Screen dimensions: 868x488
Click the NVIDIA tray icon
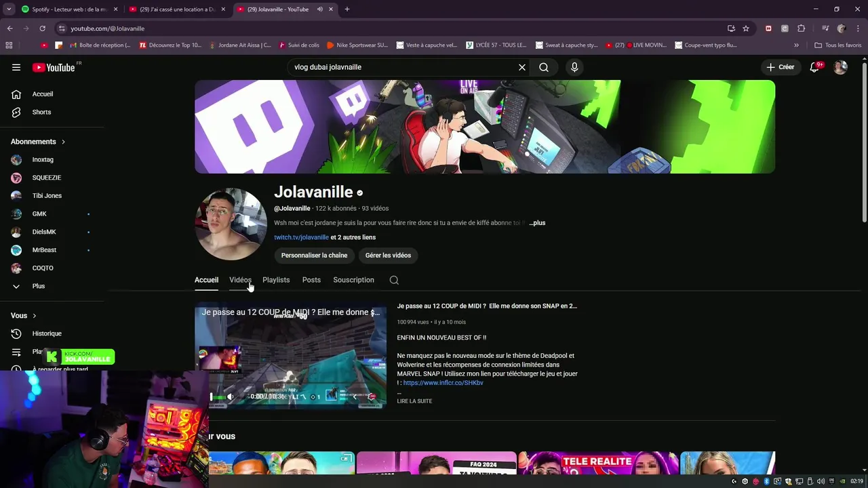point(842,481)
